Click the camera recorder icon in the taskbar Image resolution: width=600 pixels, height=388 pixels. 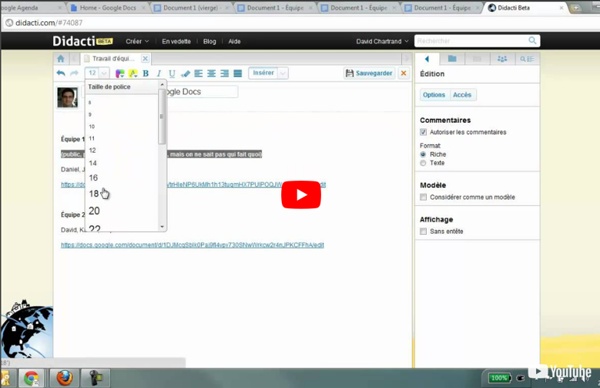coord(95,378)
